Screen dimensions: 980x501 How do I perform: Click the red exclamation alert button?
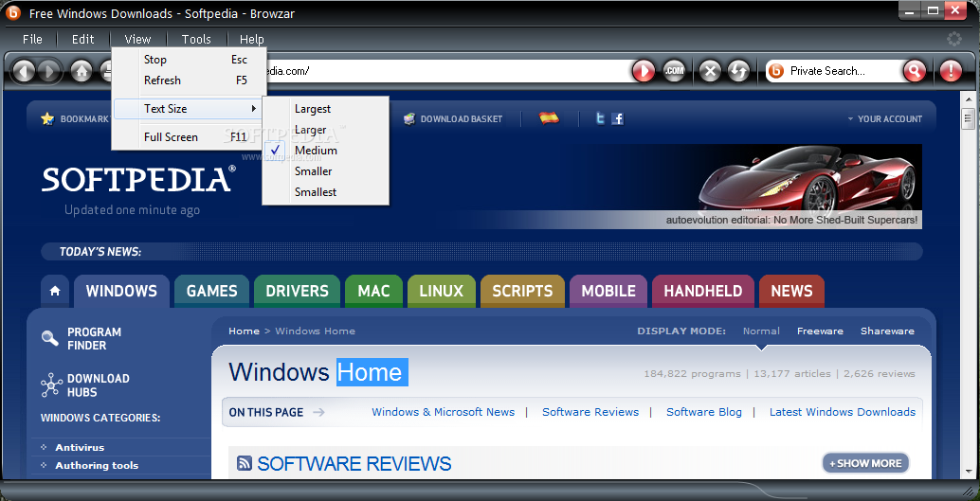[951, 71]
